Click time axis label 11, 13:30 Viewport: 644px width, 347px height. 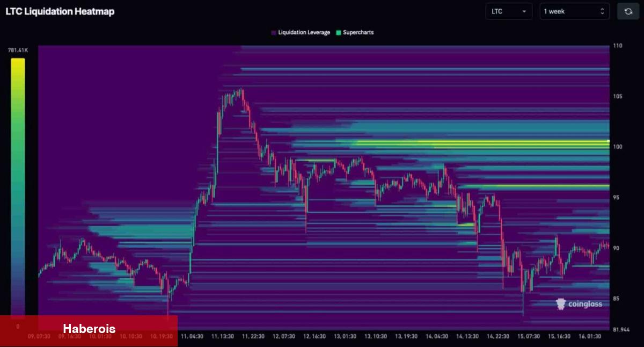point(223,336)
